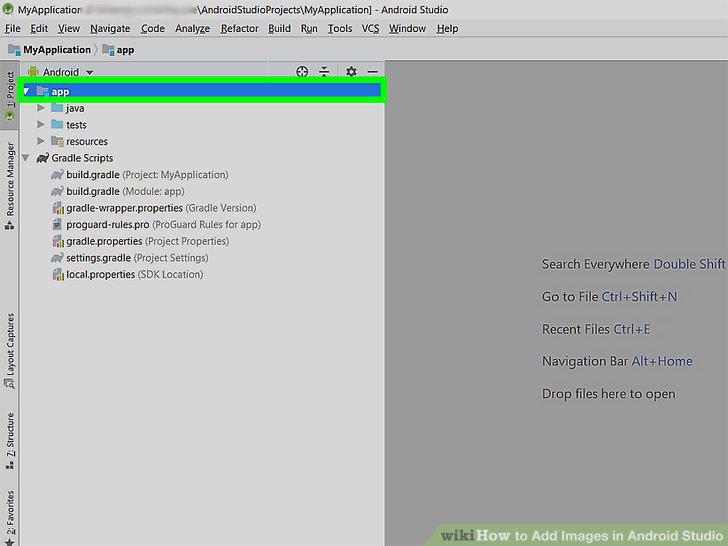Click gradle.properties file icon
This screenshot has width=728, height=546.
(x=58, y=241)
